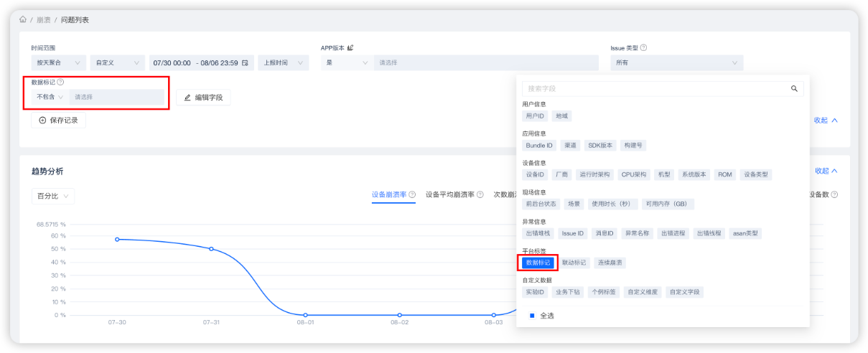The image size is (868, 353).
Task: Click the calendar icon in the date range
Action: coord(245,63)
